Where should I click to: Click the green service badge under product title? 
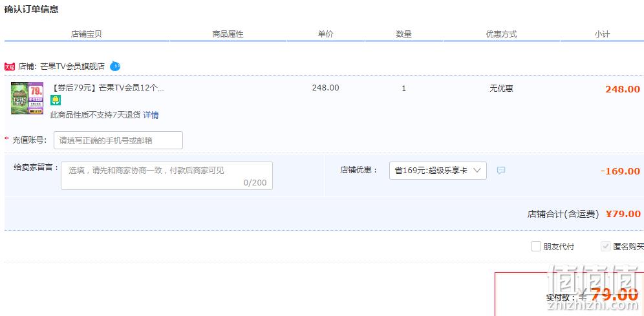click(56, 100)
